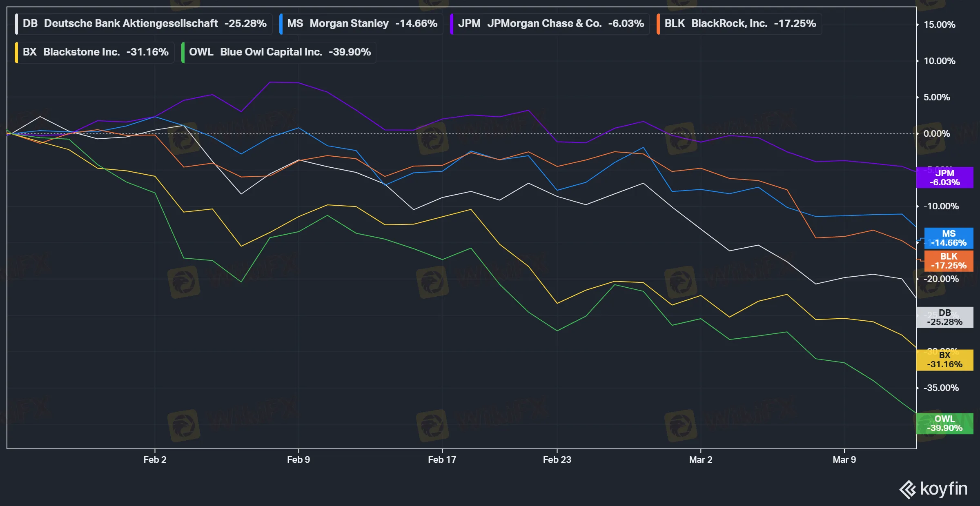Toggle the JPM JPMorgan Chase legend entry
Screen dimensions: 980x506
[x=549, y=24]
